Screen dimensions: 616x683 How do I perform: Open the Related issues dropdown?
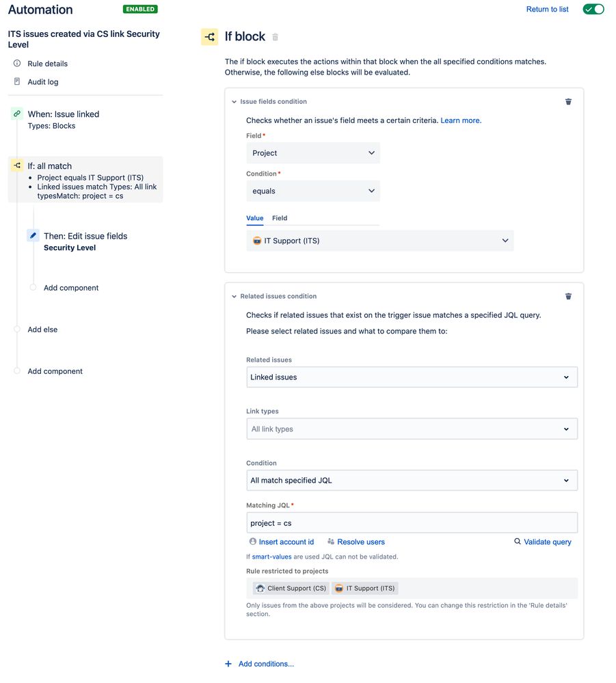point(412,377)
